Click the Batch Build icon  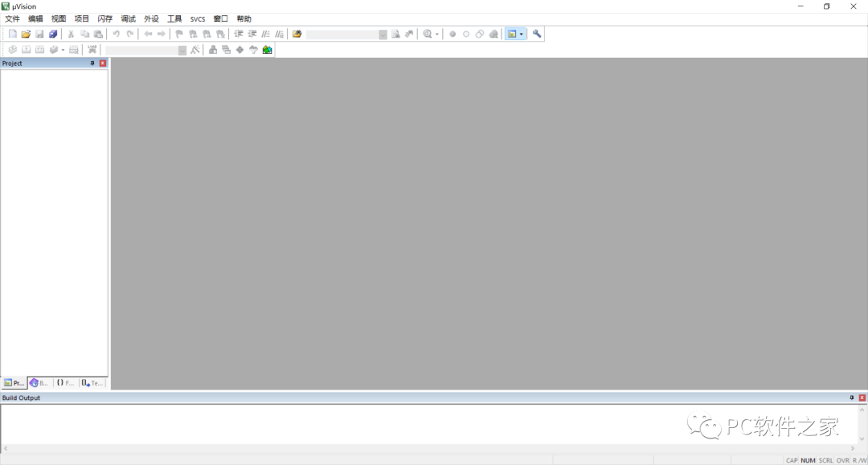pos(54,50)
